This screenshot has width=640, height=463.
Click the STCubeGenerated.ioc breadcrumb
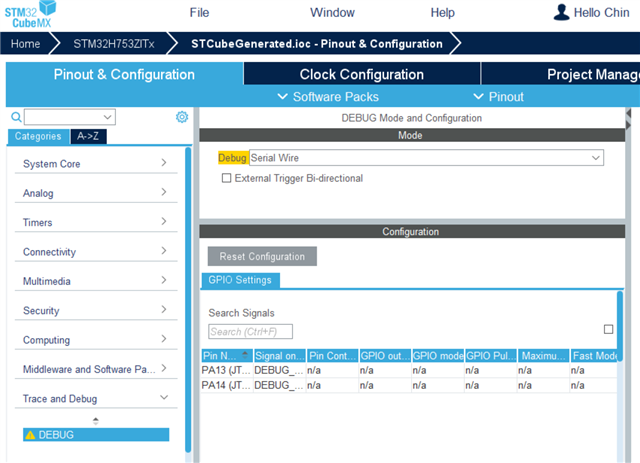(x=317, y=44)
